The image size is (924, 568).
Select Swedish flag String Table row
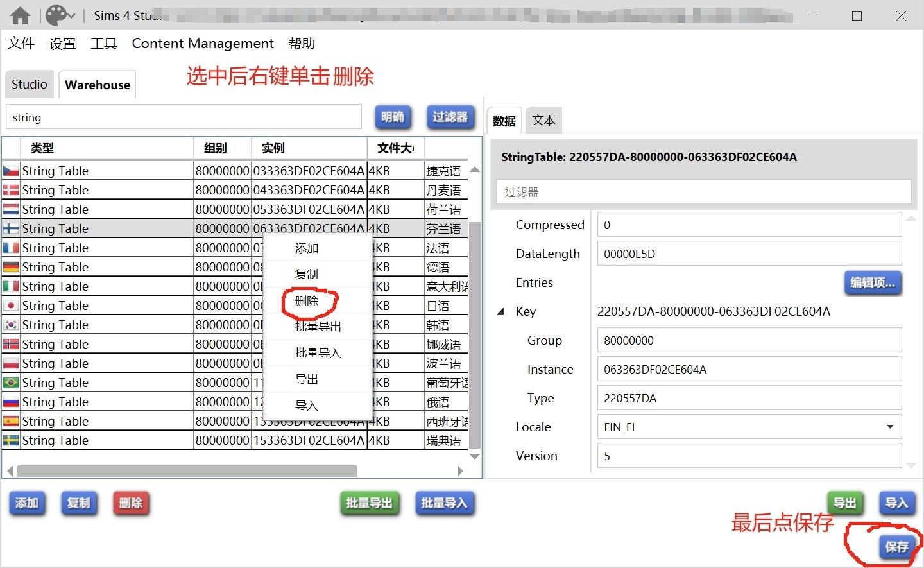pyautogui.click(x=235, y=440)
